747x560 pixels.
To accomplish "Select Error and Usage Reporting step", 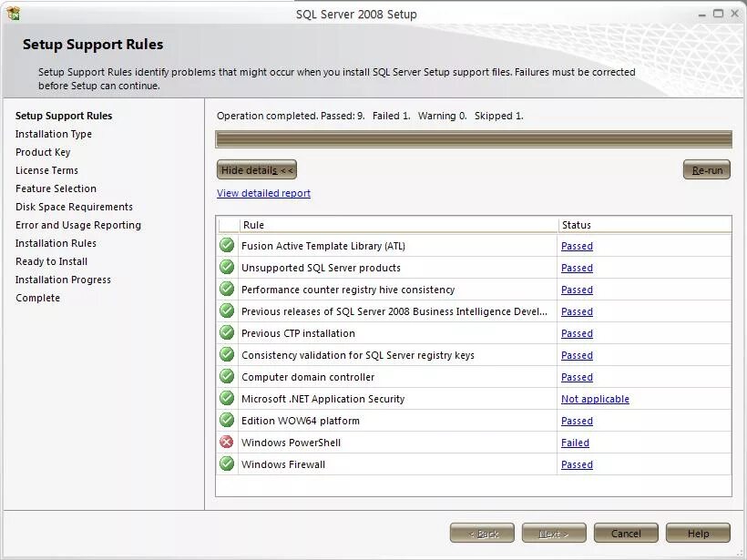I will click(x=78, y=225).
